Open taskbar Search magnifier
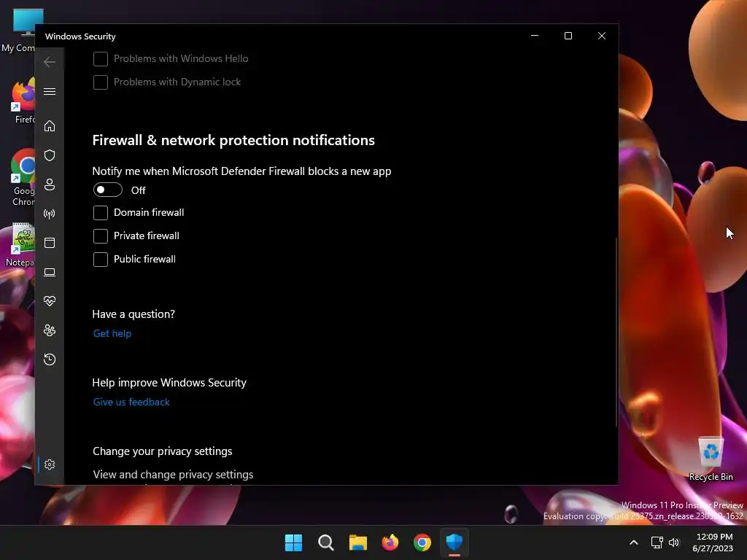The image size is (747, 560). point(326,542)
